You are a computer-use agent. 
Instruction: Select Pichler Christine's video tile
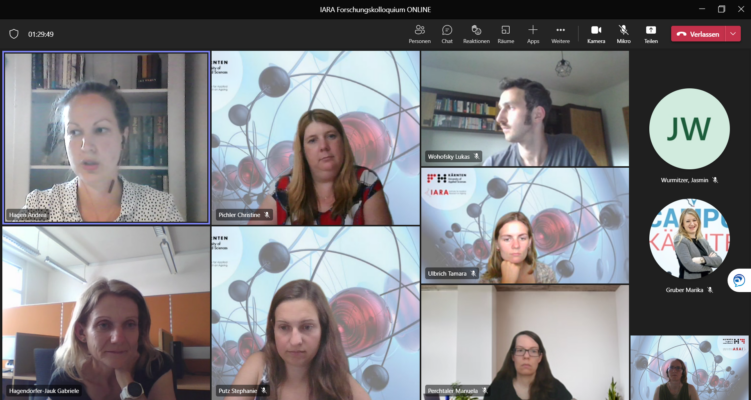click(315, 138)
